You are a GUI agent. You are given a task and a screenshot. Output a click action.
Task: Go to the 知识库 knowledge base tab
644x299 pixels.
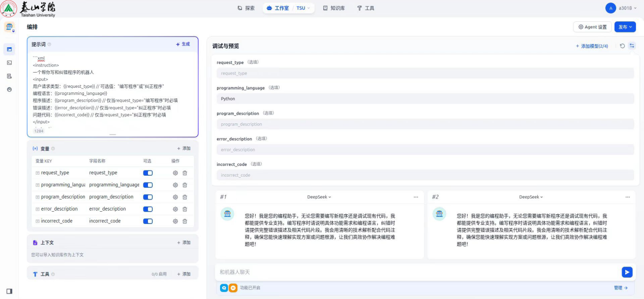pos(334,8)
